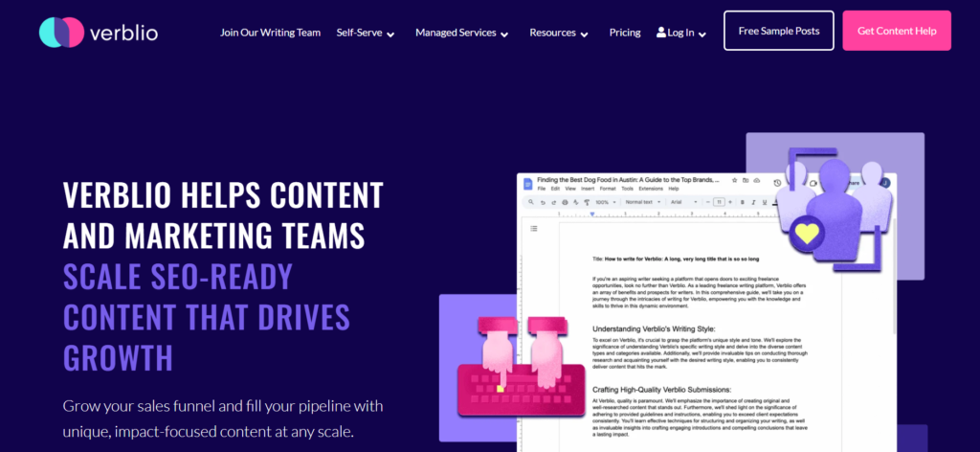This screenshot has width=980, height=452.
Task: Click the blue Docs file icon in the illustration
Action: [528, 184]
